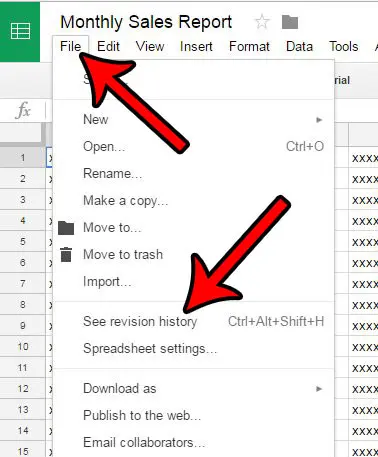This screenshot has height=457, width=378.
Task: Choose Open... from the File menu
Action: 194,146
